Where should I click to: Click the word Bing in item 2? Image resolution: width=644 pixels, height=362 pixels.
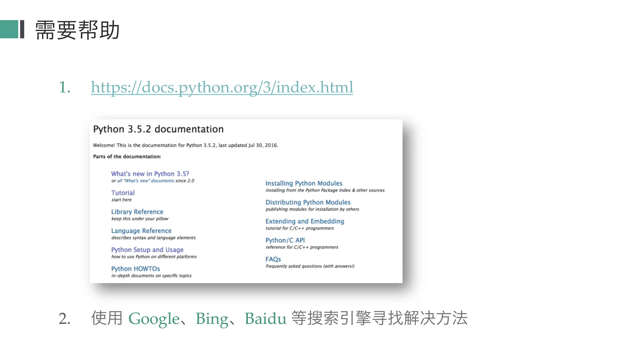pyautogui.click(x=212, y=319)
